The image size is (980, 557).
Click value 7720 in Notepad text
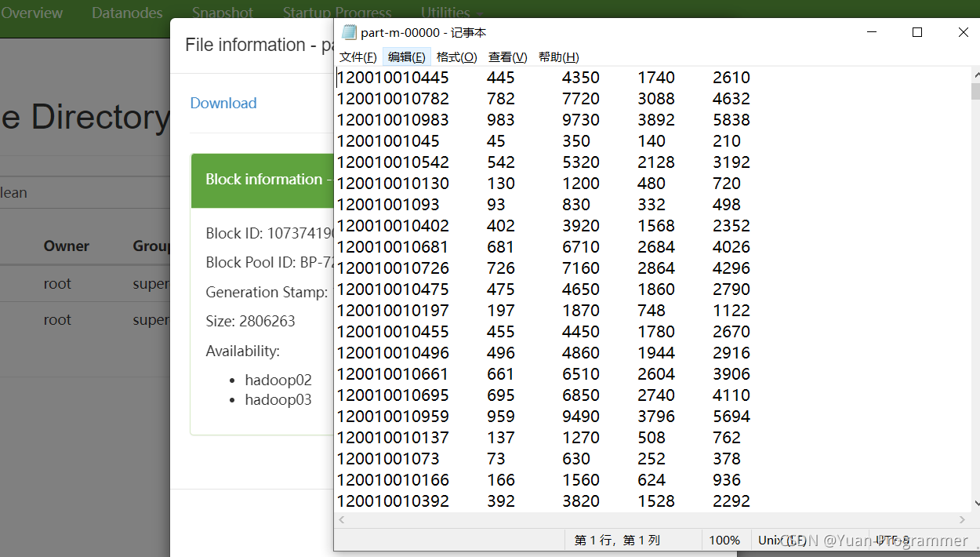[581, 99]
